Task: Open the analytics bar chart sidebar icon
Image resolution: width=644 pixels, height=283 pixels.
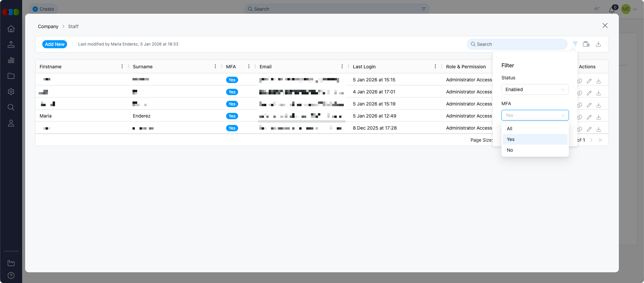Action: click(x=11, y=60)
